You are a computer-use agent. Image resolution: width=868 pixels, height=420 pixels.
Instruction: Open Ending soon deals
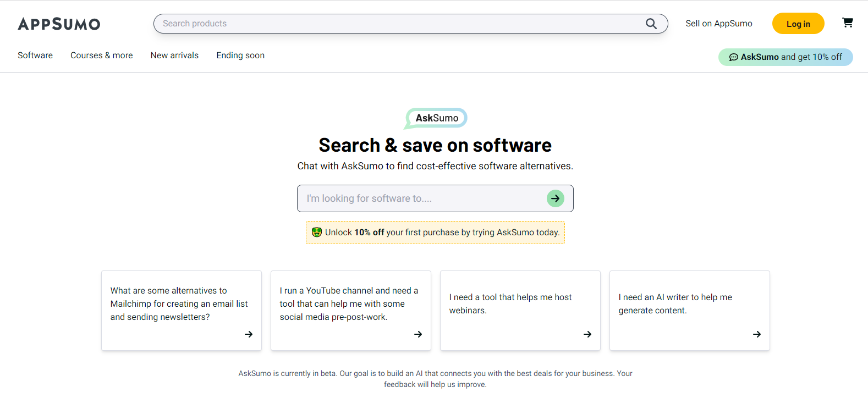point(240,56)
